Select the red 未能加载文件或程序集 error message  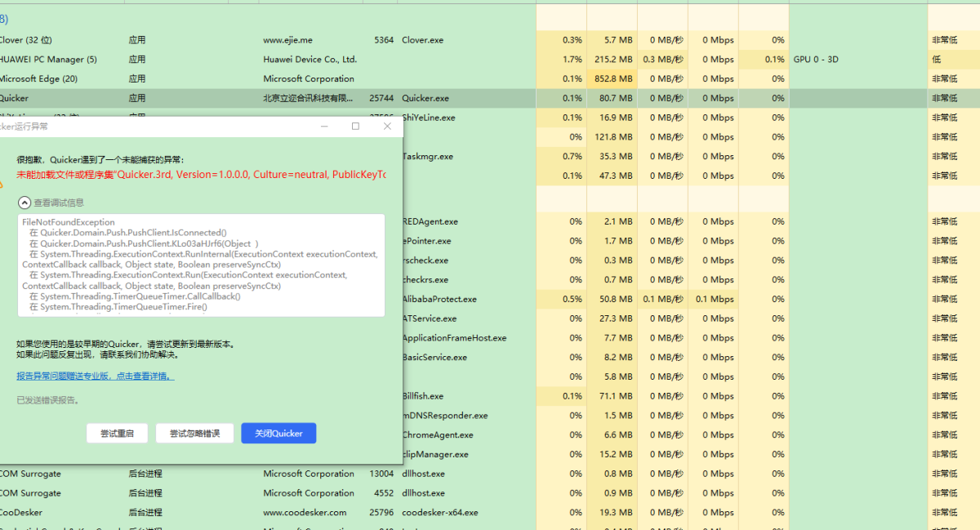pos(201,175)
